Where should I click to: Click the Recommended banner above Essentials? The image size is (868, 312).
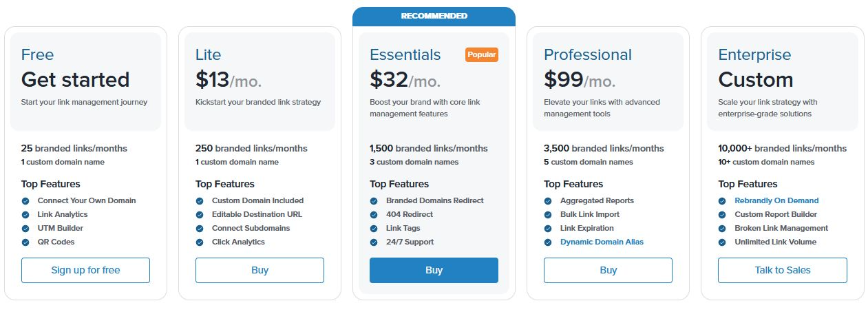point(434,17)
